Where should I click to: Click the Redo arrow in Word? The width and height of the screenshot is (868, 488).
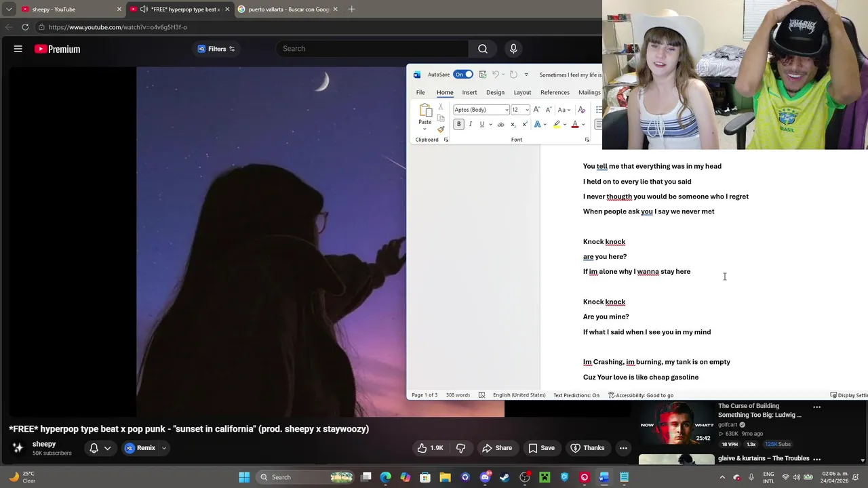coord(513,75)
